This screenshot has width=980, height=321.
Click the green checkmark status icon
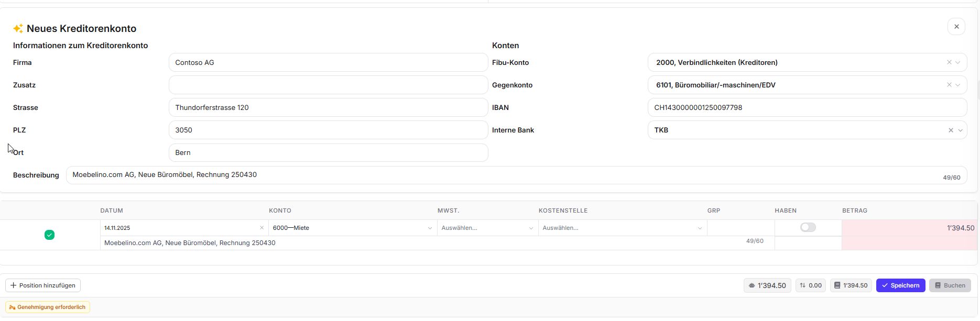(x=49, y=235)
